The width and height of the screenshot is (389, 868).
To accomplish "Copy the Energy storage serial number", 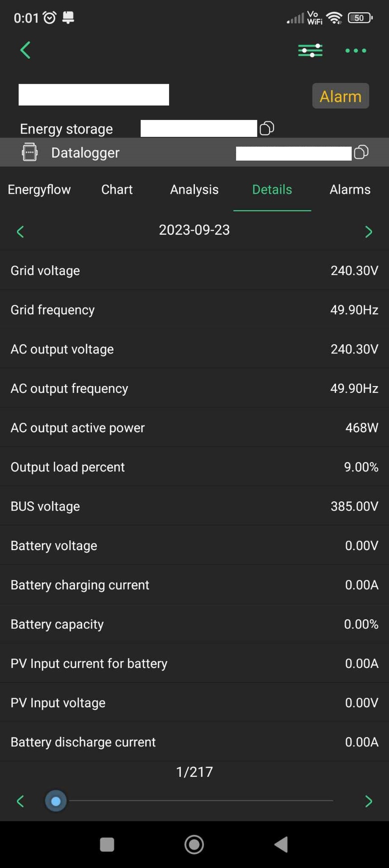I will [267, 128].
